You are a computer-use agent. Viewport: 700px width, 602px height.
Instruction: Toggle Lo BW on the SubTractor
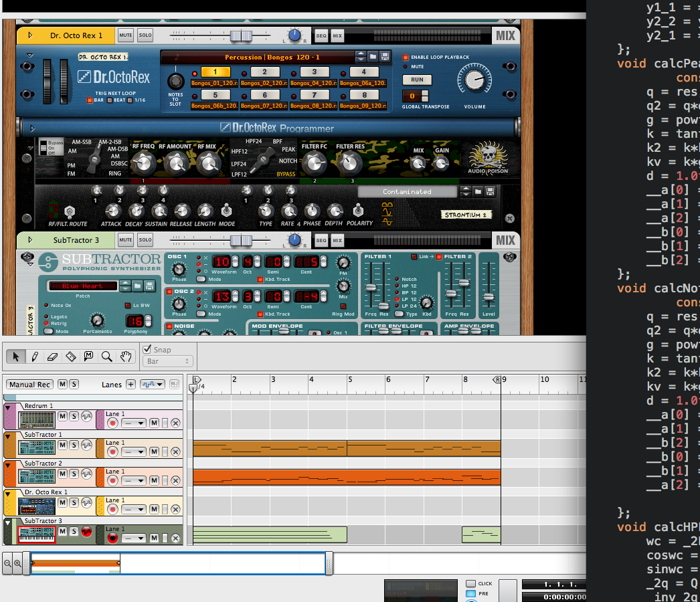(128, 305)
